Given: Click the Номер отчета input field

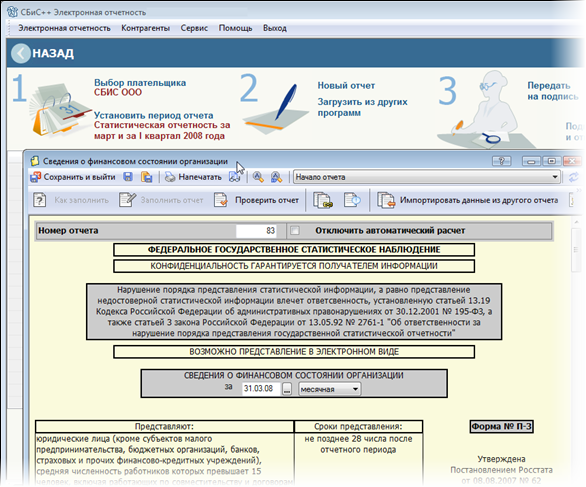Looking at the screenshot, I should pos(256,231).
